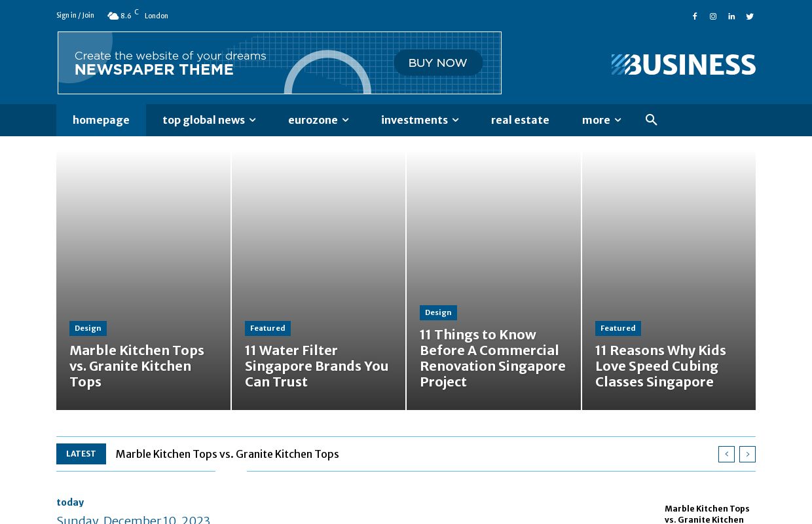The height and width of the screenshot is (524, 812).
Task: Open the Instagram social icon
Action: pos(713,16)
